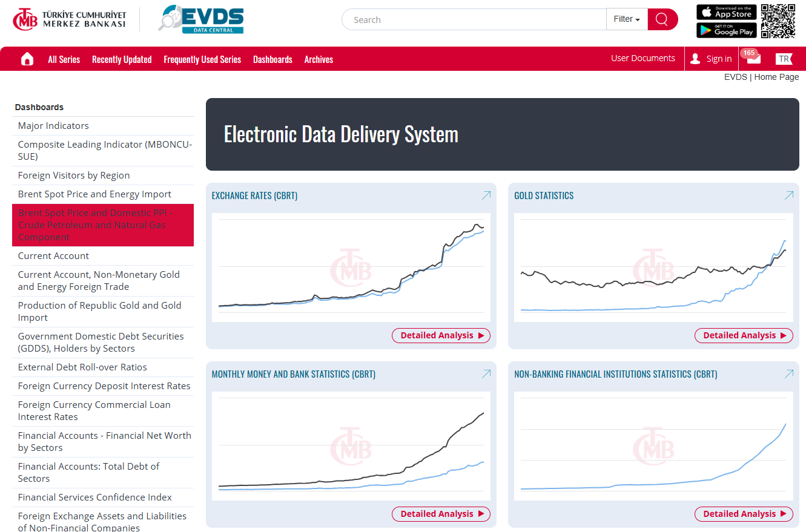Open the Filter dropdown beside search
806x532 pixels.
point(626,19)
